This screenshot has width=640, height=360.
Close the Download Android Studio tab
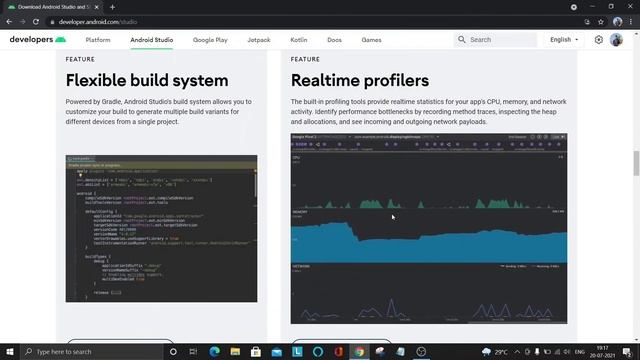point(97,7)
